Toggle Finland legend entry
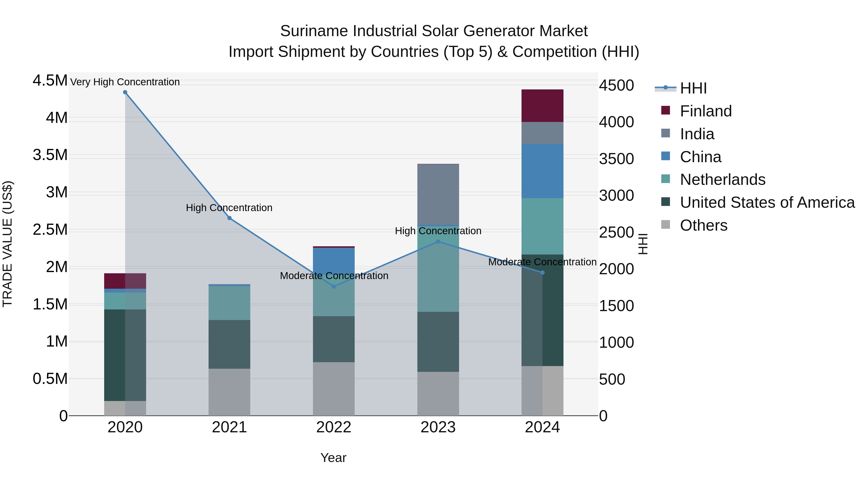 point(696,111)
